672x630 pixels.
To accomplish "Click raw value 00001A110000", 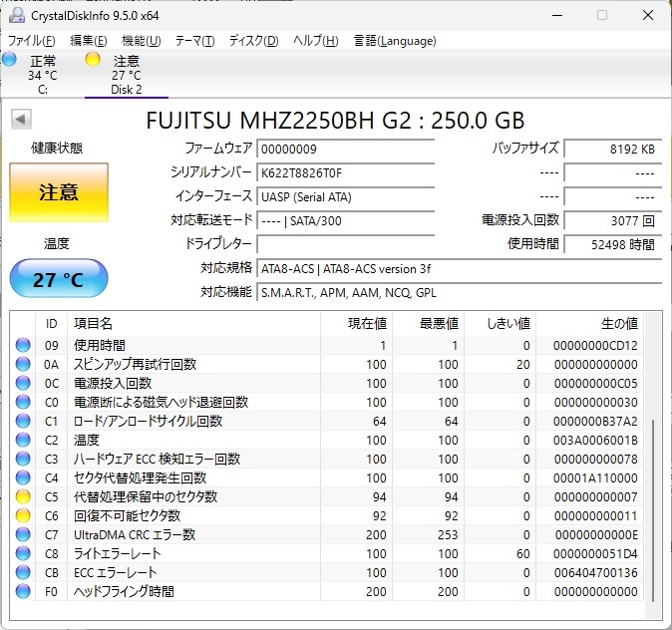I will click(x=595, y=477).
